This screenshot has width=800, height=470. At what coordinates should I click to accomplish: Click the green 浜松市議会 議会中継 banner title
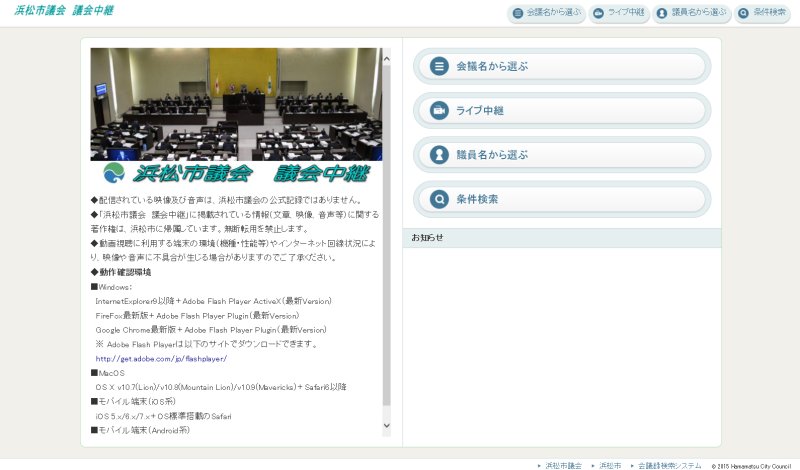tap(250, 174)
